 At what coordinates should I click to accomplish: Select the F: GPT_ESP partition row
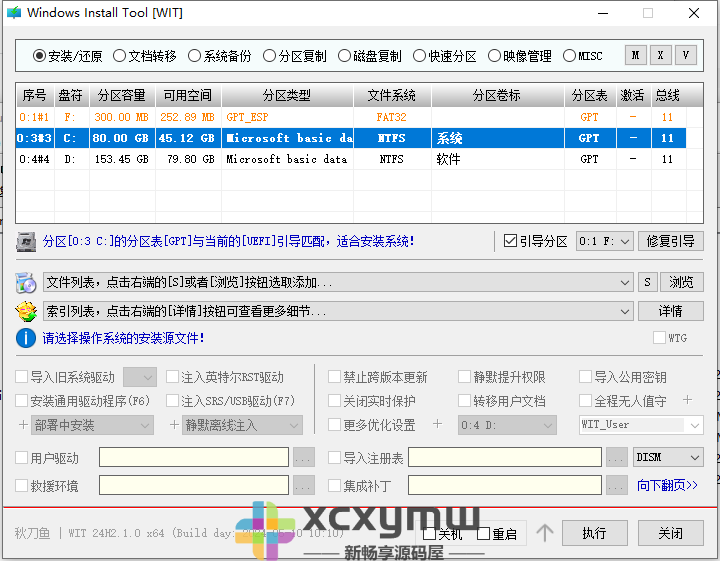(x=351, y=117)
